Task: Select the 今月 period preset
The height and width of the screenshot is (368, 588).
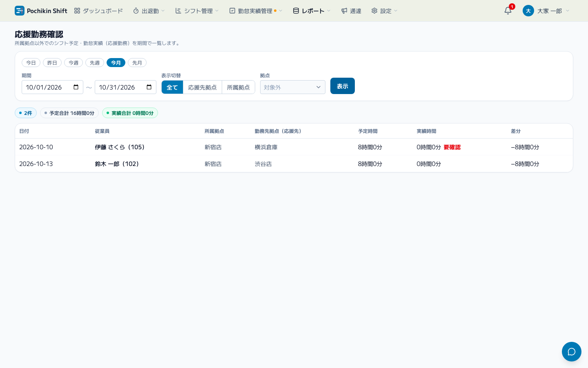Action: (116, 63)
